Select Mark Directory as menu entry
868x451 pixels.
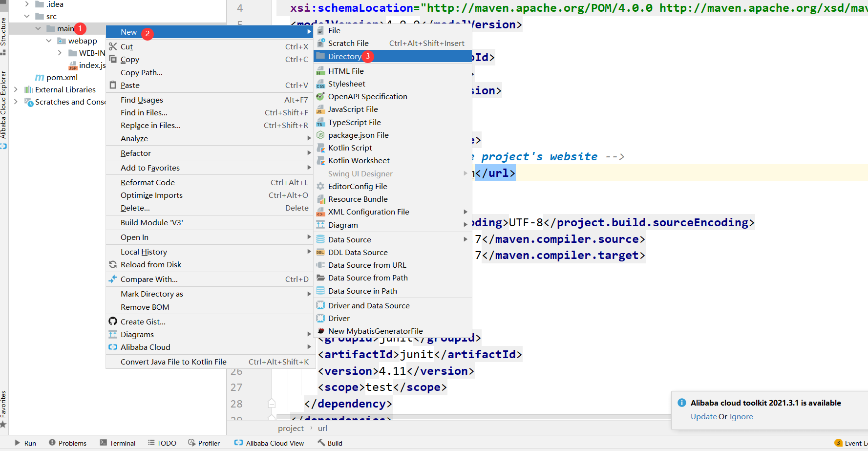click(209, 294)
